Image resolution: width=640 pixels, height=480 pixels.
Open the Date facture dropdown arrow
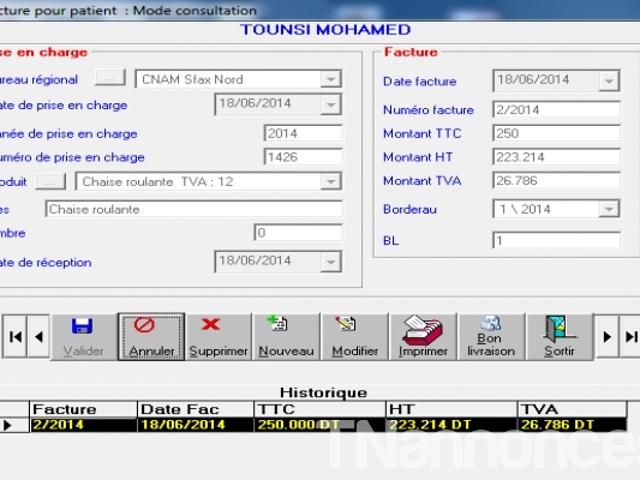[x=609, y=81]
